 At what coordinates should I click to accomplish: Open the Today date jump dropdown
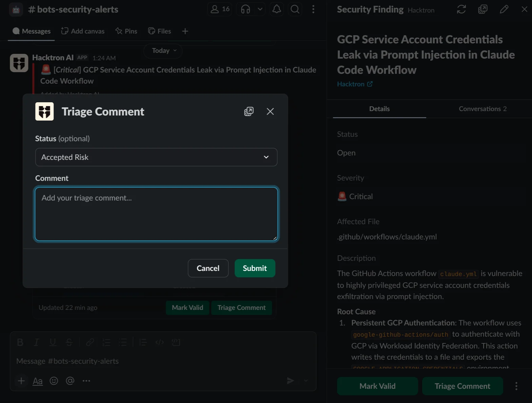point(163,51)
